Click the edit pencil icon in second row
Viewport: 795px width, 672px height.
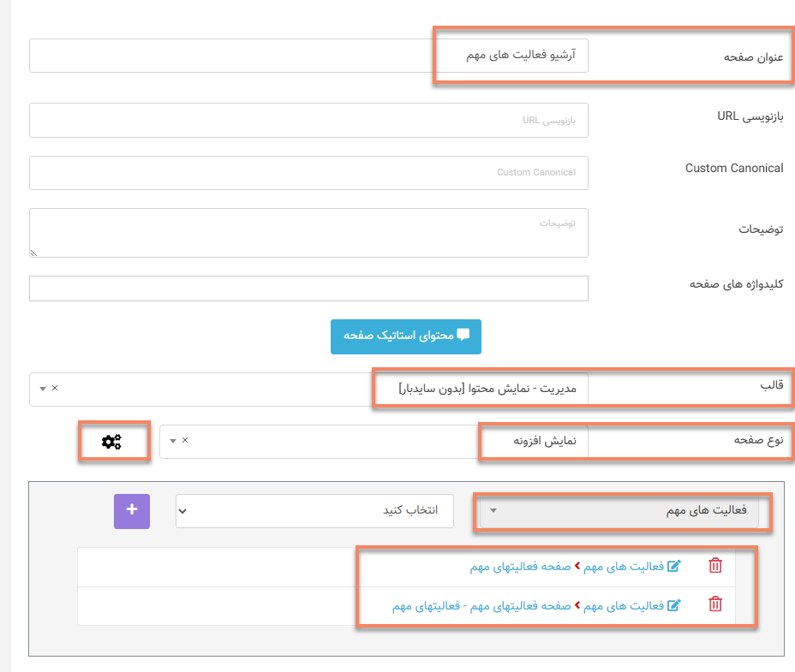pyautogui.click(x=673, y=605)
